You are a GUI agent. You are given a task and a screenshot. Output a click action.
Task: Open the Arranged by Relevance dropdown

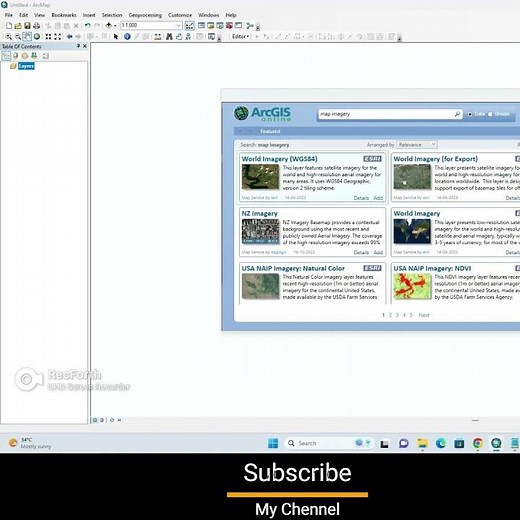[417, 145]
